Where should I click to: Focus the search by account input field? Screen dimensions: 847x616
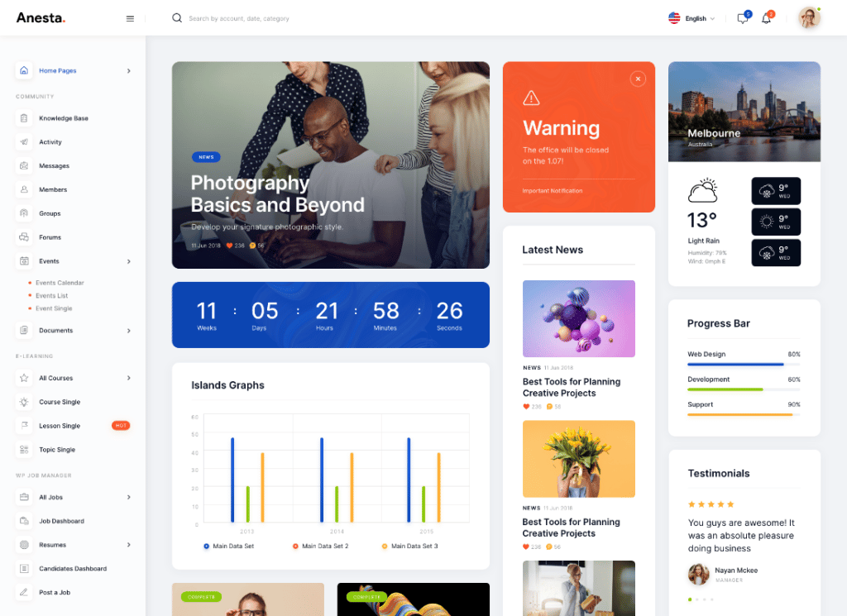pyautogui.click(x=239, y=18)
